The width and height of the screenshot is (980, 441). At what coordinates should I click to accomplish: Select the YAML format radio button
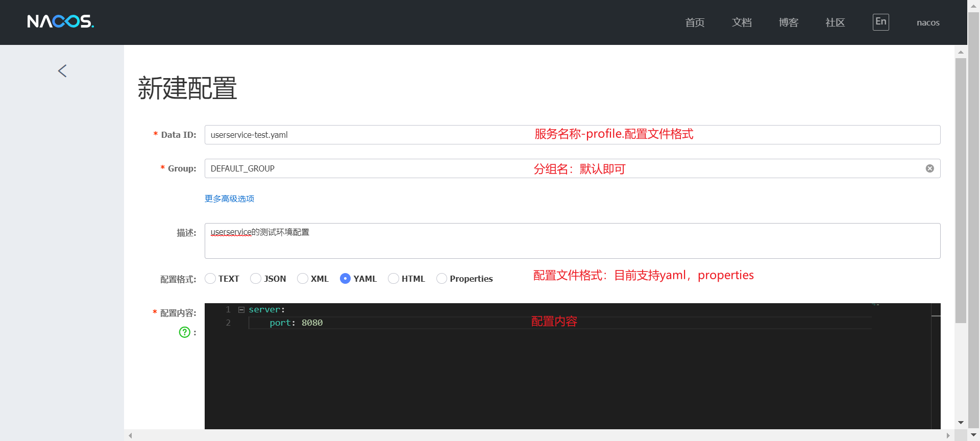coord(345,279)
